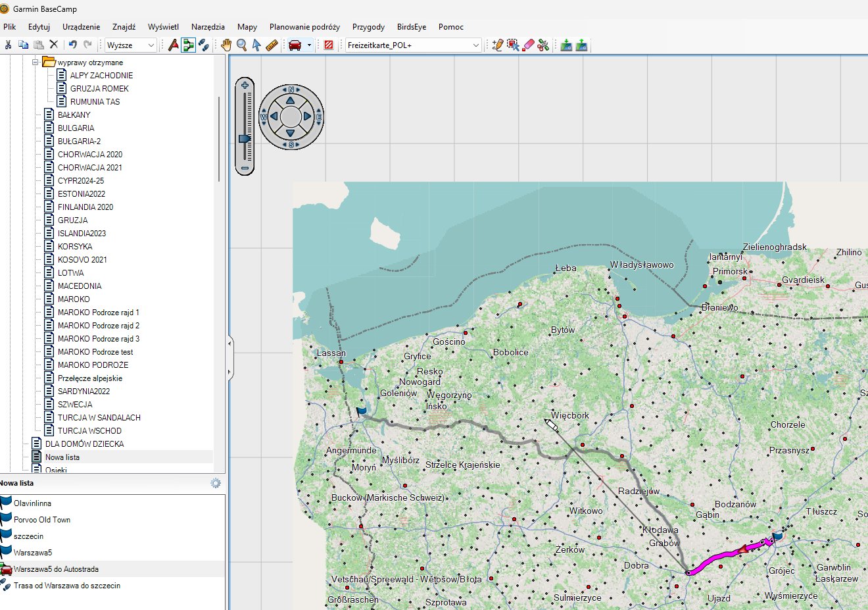Click the zoom slider handle on map
The image size is (868, 610).
point(245,139)
